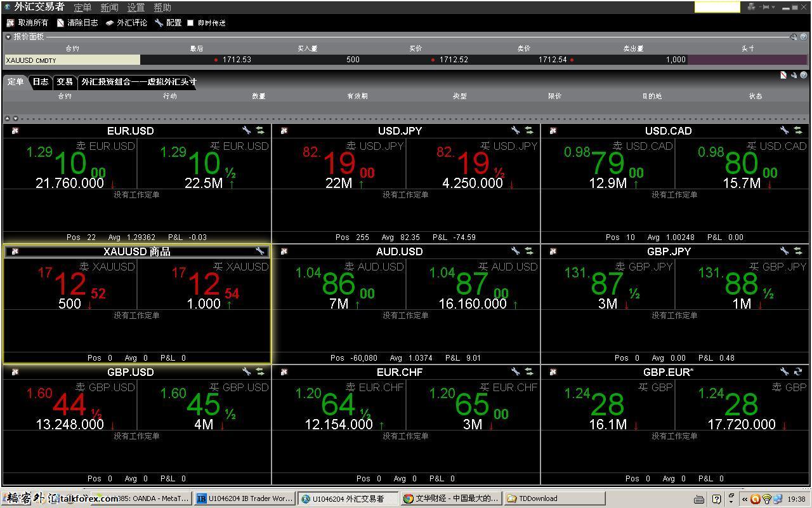
Task: Switch to the 日志 tab
Action: click(41, 82)
